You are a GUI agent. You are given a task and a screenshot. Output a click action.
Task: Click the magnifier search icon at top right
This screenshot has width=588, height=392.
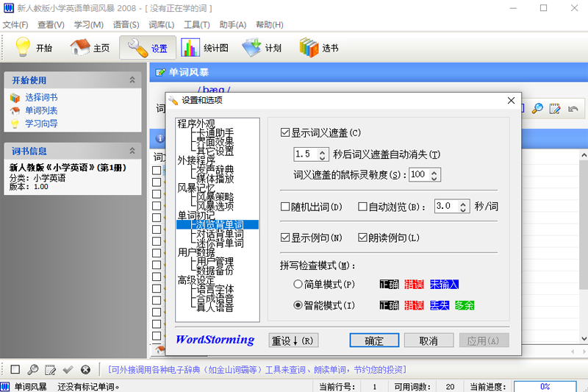[537, 109]
